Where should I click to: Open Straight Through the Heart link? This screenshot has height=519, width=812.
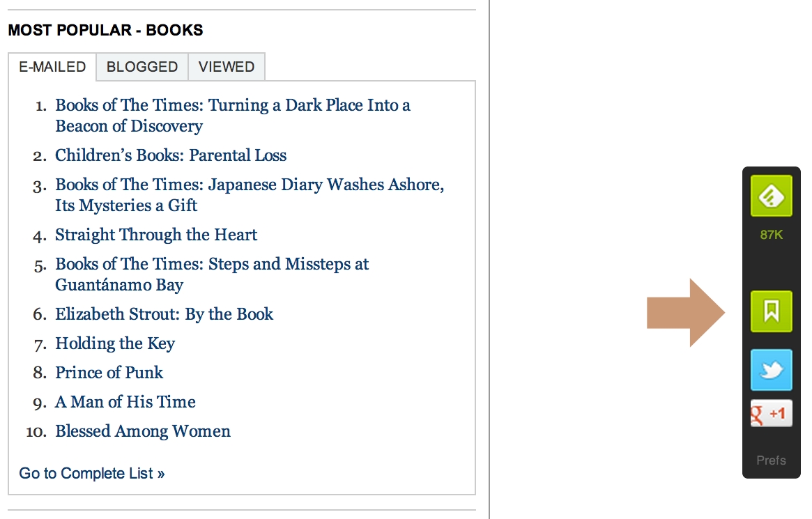156,235
